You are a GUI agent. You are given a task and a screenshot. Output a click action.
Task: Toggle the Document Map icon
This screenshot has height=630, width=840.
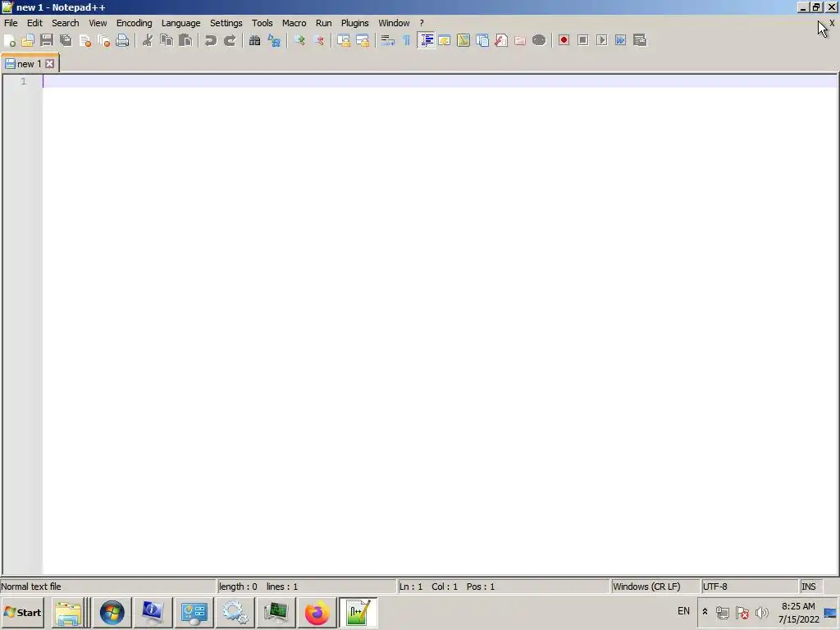(463, 41)
